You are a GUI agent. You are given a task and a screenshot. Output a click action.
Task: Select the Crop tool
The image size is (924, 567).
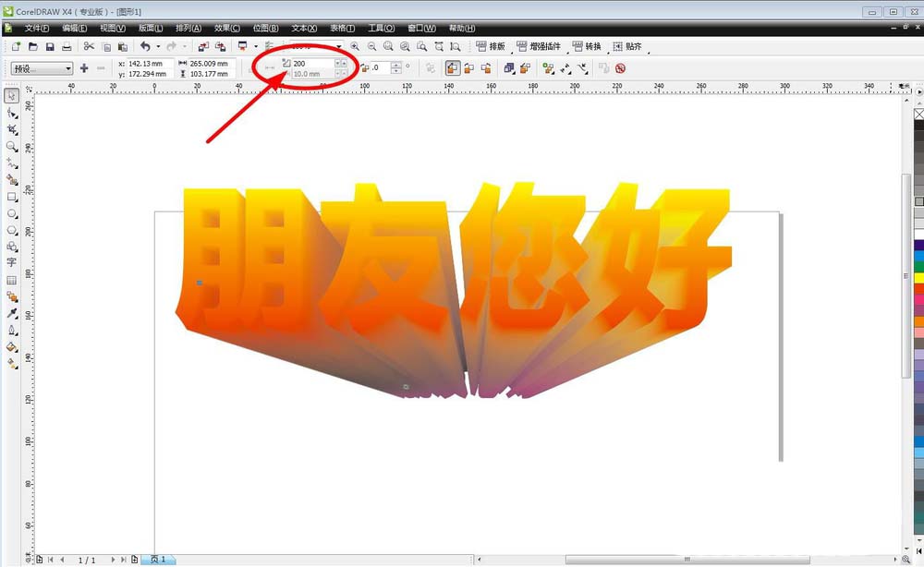(12, 129)
